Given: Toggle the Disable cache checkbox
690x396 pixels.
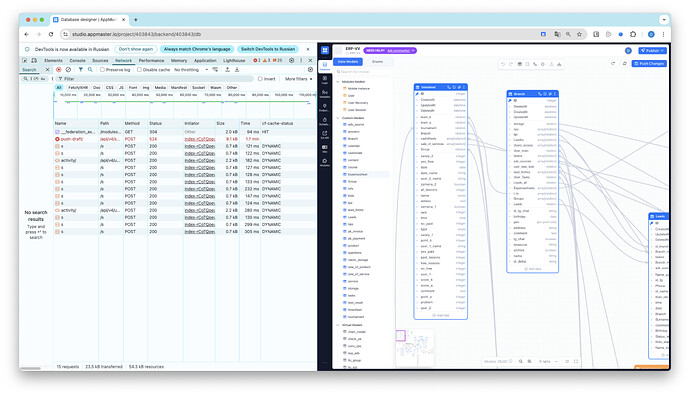Looking at the screenshot, I should (x=139, y=70).
